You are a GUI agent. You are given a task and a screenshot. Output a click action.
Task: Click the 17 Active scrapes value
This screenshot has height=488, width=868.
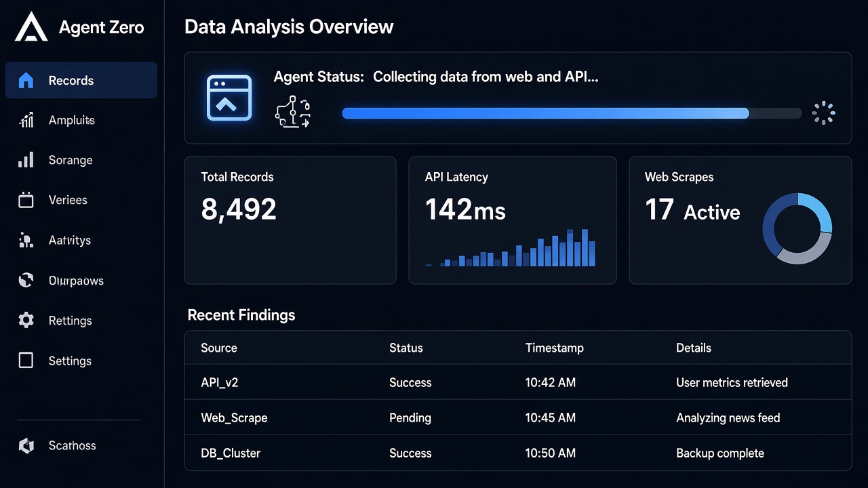point(692,211)
